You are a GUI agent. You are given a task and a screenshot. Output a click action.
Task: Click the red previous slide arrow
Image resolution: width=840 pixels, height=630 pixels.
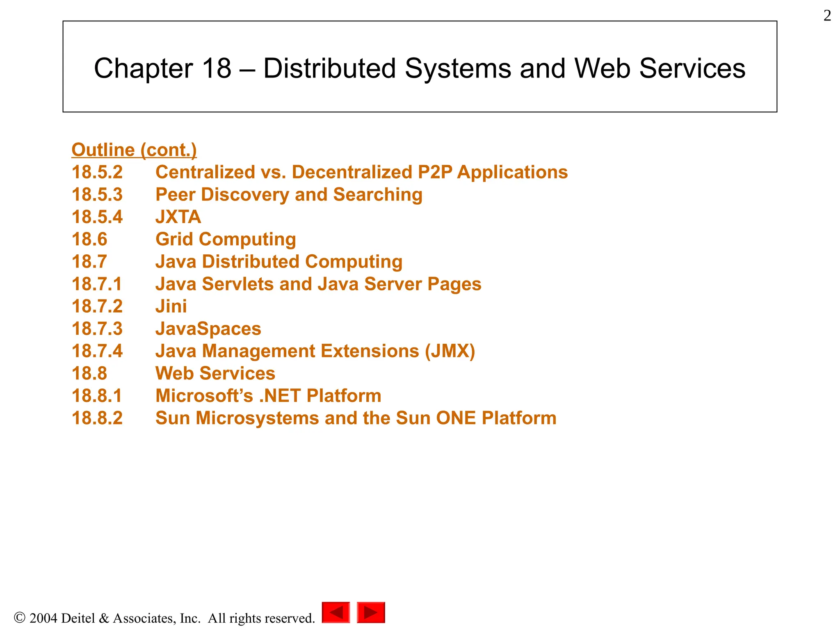(x=336, y=612)
